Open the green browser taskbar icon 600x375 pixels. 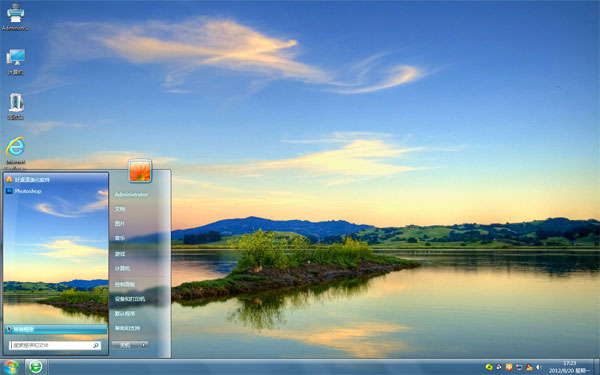(36, 367)
